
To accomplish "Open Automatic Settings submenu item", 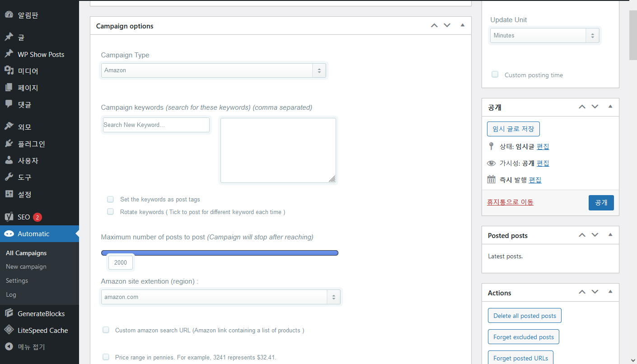I will (x=17, y=280).
